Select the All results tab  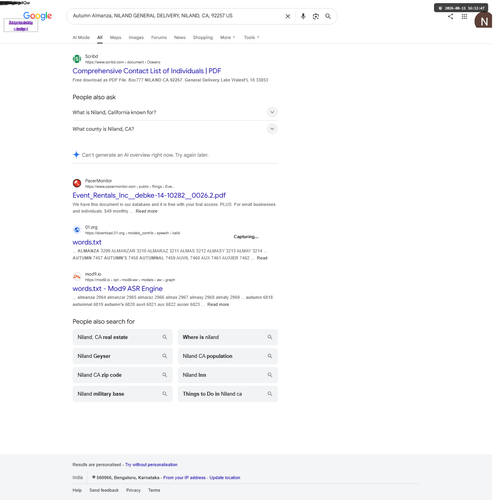100,37
